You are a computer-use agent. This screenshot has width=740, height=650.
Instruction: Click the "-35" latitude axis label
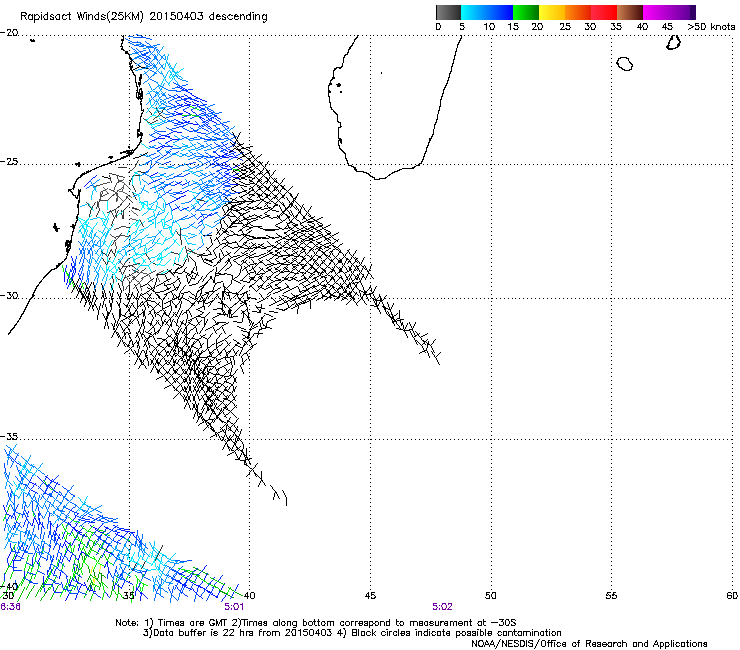pos(9,437)
